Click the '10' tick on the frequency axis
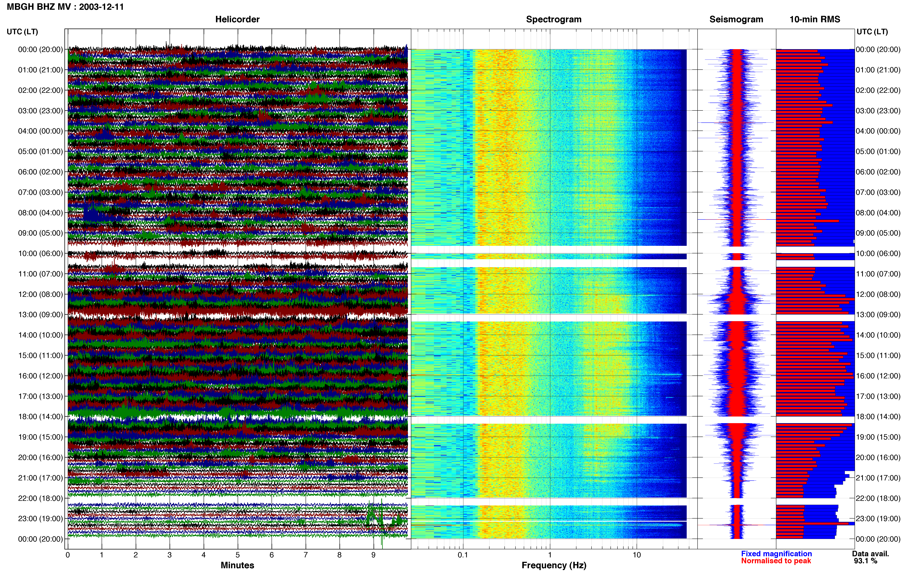Screen dimensions: 924x578 coord(637,555)
